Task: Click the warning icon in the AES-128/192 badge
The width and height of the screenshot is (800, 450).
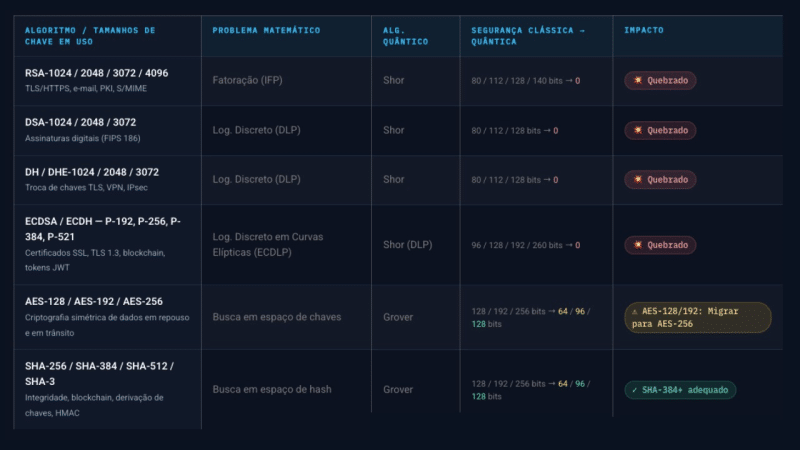Action: 635,311
